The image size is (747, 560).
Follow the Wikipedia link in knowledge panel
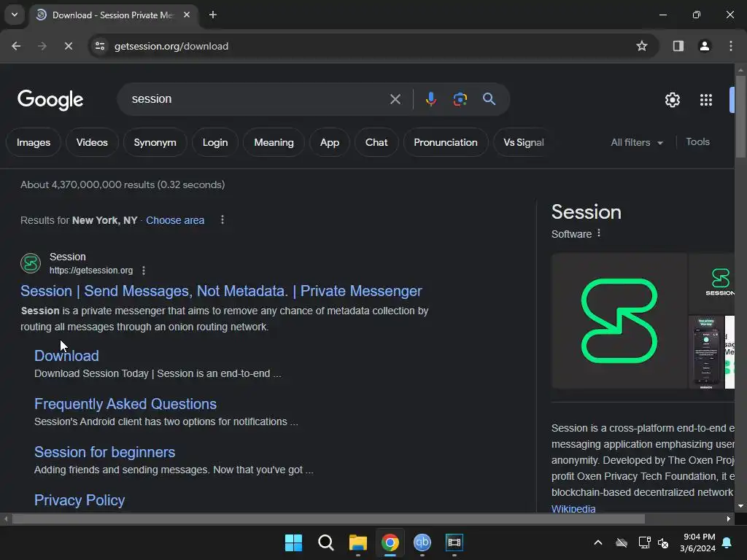point(573,508)
